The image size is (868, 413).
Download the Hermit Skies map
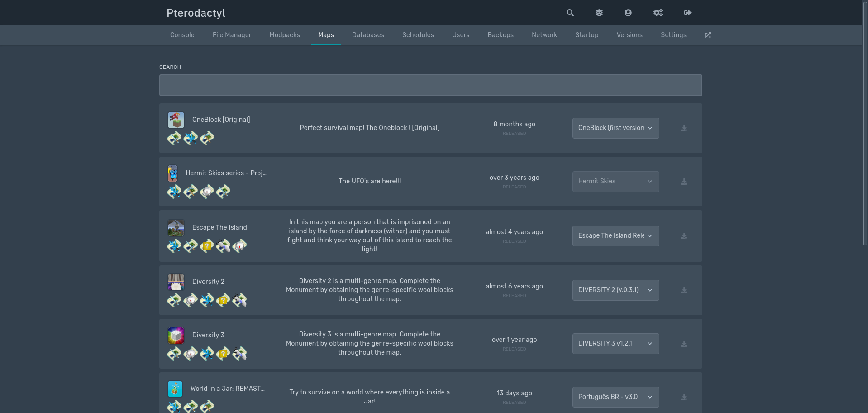pyautogui.click(x=684, y=182)
